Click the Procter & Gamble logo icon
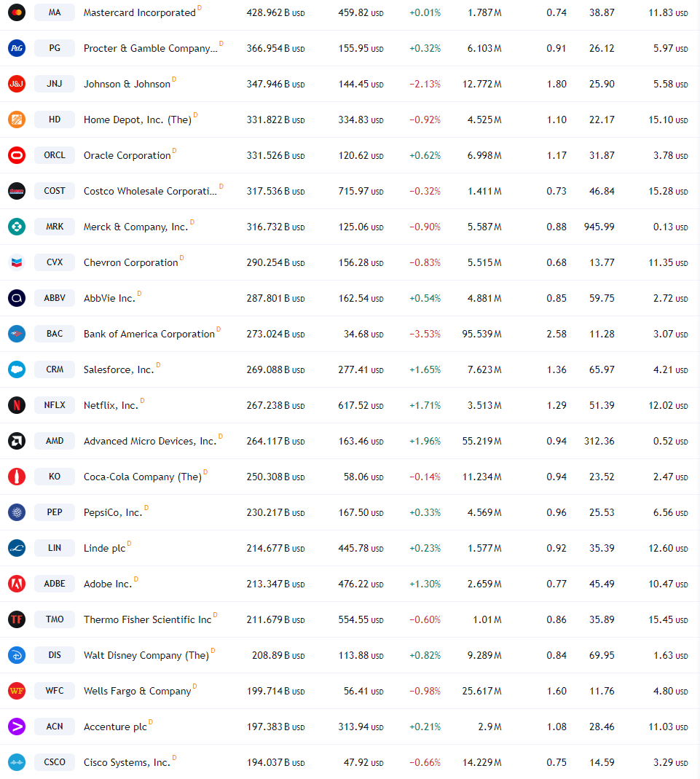This screenshot has width=700, height=779. 17,48
